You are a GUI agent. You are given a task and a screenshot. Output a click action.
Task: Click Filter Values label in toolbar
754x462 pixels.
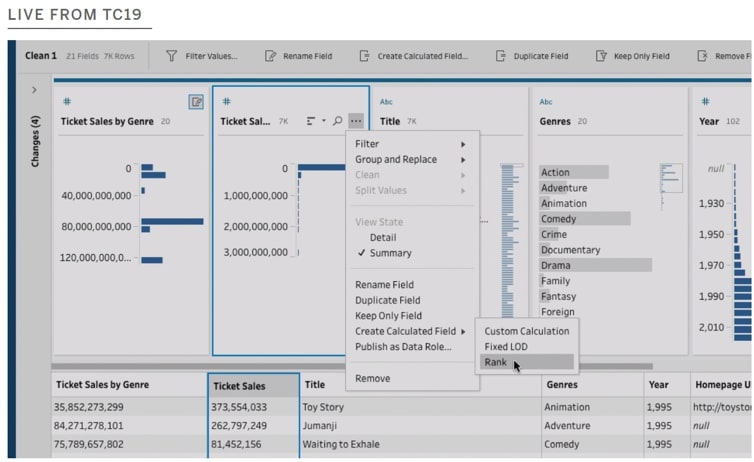click(x=212, y=56)
